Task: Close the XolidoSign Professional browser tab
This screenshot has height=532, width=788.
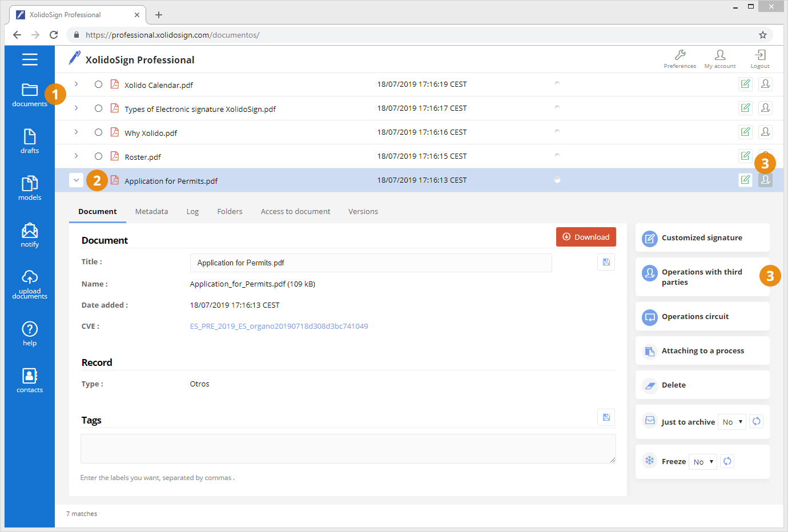Action: [137, 15]
